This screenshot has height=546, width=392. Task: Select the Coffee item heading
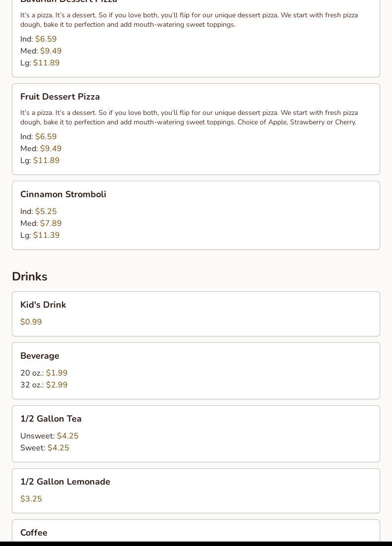(34, 533)
